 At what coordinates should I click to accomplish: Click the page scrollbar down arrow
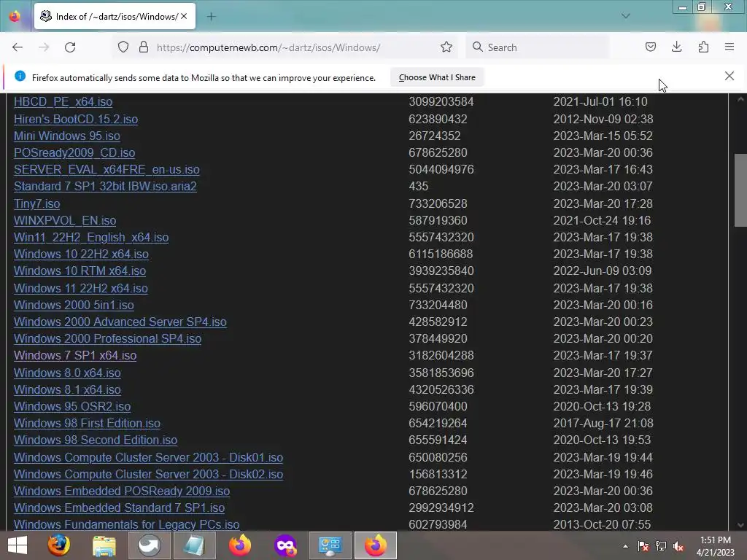(x=740, y=525)
